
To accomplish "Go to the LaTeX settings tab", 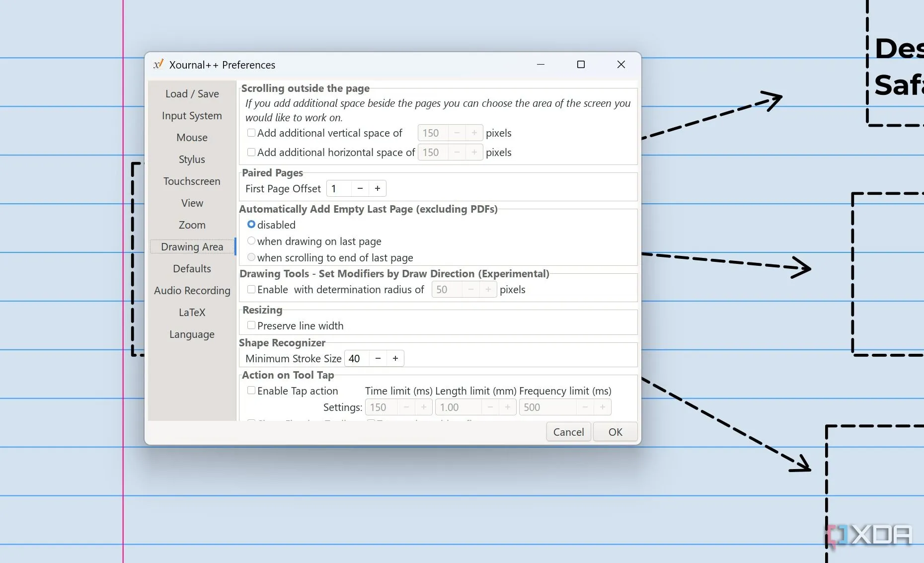I will point(192,313).
